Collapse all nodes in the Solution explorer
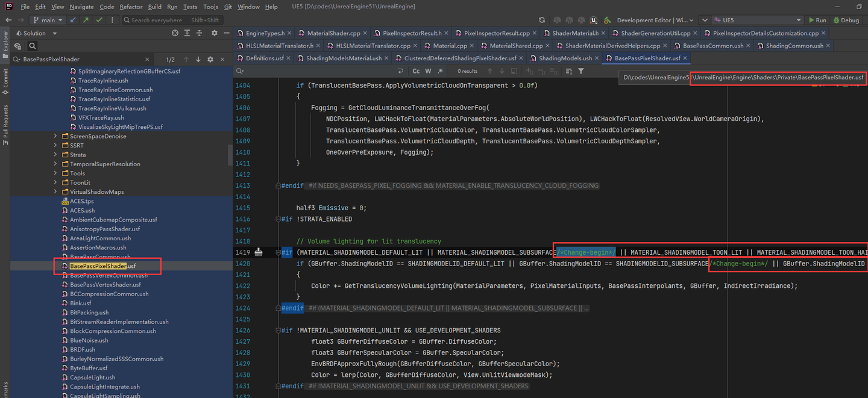This screenshot has width=868, height=398. point(200,33)
